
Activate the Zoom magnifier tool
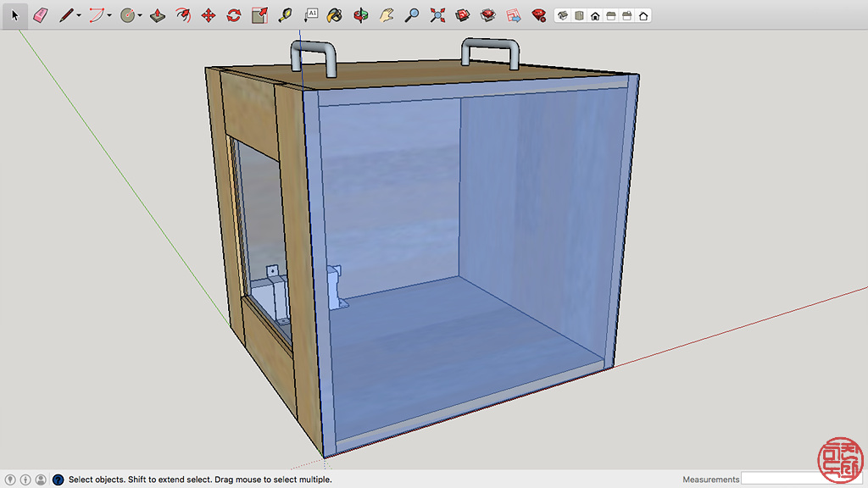(412, 15)
